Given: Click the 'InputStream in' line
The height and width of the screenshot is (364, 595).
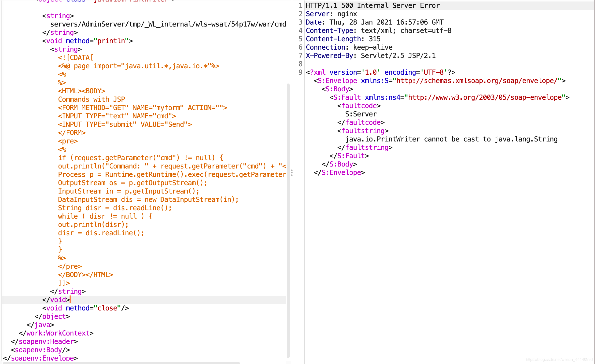Looking at the screenshot, I should point(129,191).
